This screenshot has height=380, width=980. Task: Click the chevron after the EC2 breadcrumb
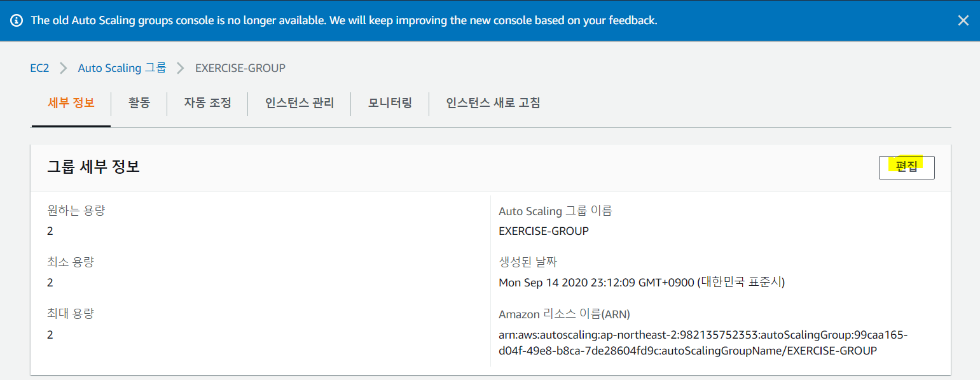tap(64, 68)
